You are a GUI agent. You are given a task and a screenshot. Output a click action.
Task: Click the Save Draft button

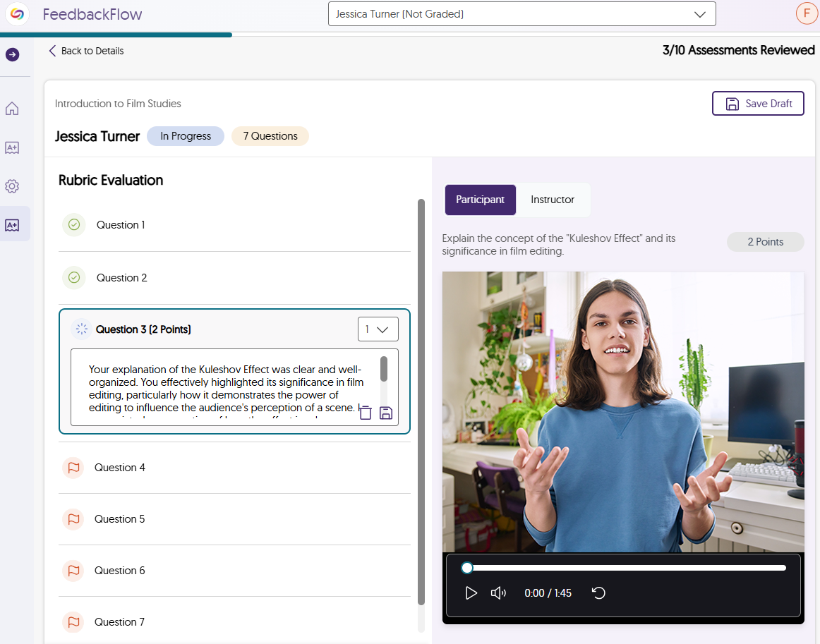click(x=758, y=104)
